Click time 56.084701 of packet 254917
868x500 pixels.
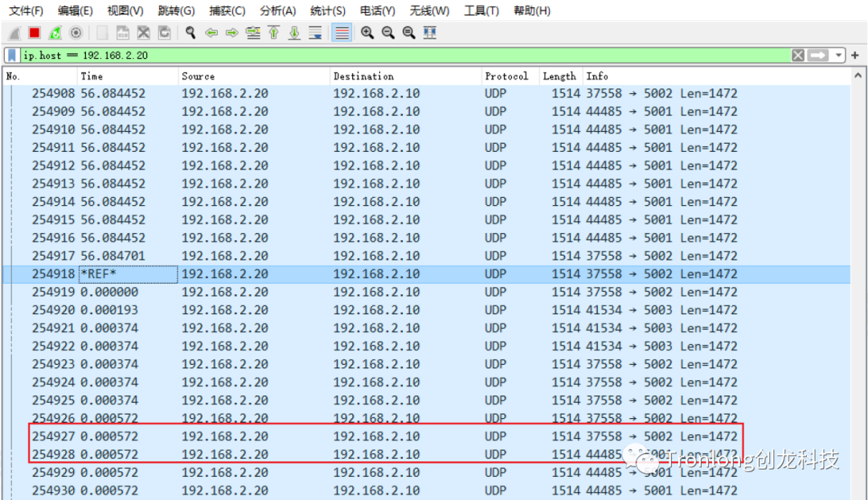113,256
